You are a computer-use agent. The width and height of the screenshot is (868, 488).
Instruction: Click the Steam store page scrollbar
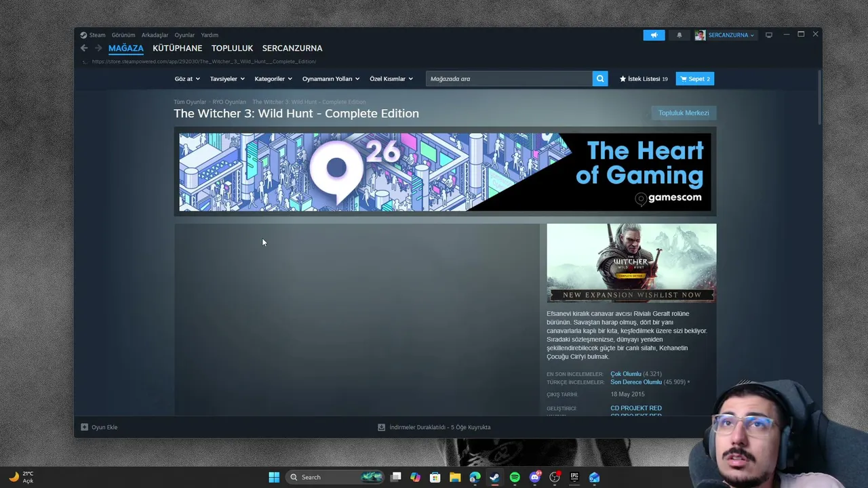[819, 97]
